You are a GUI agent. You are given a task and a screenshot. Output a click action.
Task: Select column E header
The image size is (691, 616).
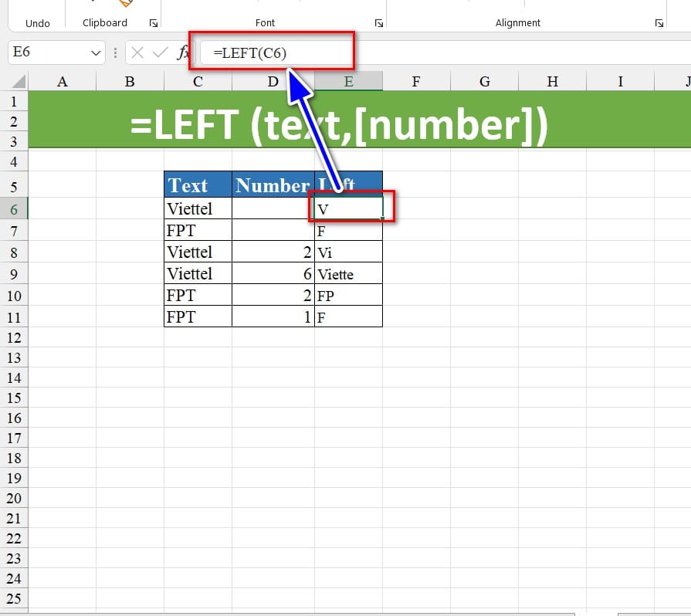(x=348, y=81)
